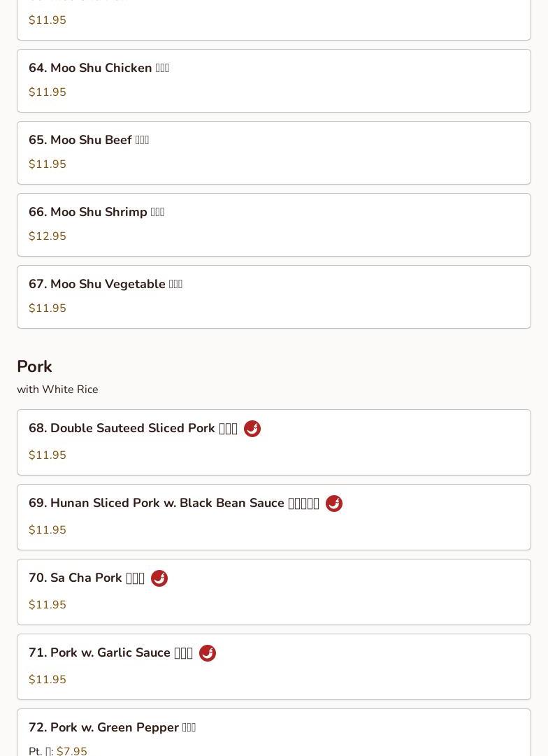Click the 'with White Rice' subtitle
Image resolution: width=548 pixels, height=756 pixels.
pyautogui.click(x=57, y=389)
